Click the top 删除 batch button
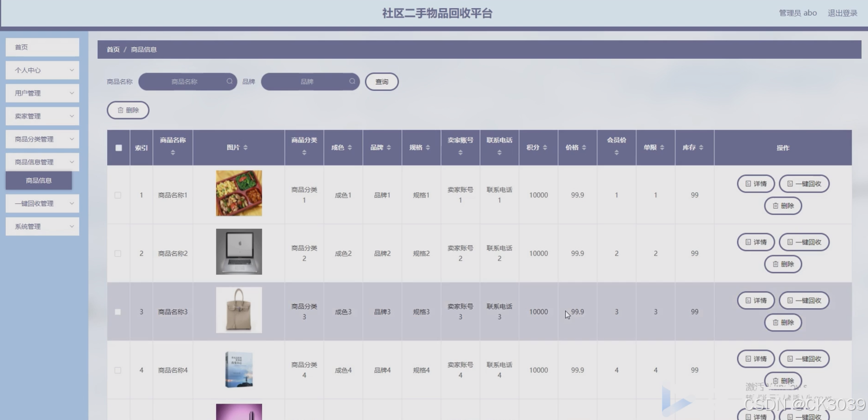Screen dimensions: 868x420 (128, 110)
